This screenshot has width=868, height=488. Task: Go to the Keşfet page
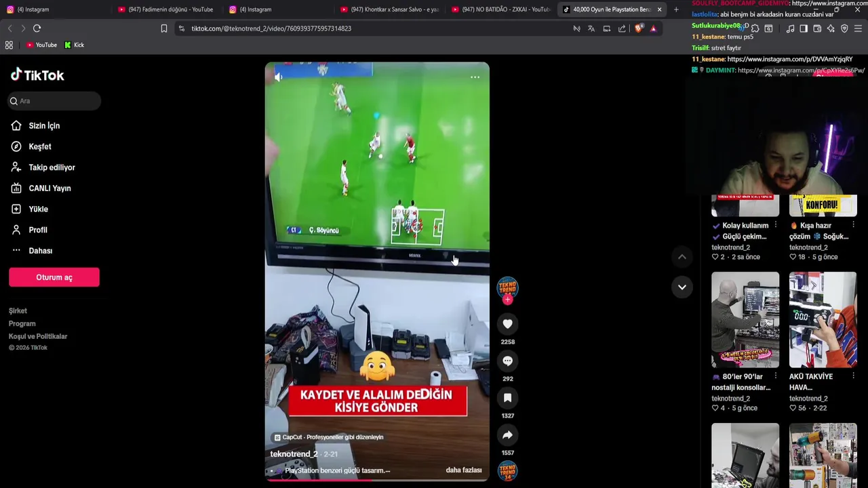coord(39,146)
